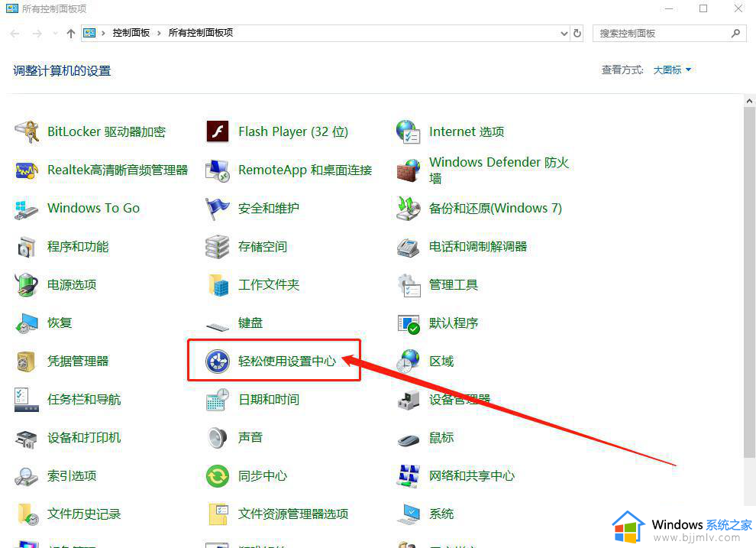Click the 管理工具 gear icon

click(409, 284)
